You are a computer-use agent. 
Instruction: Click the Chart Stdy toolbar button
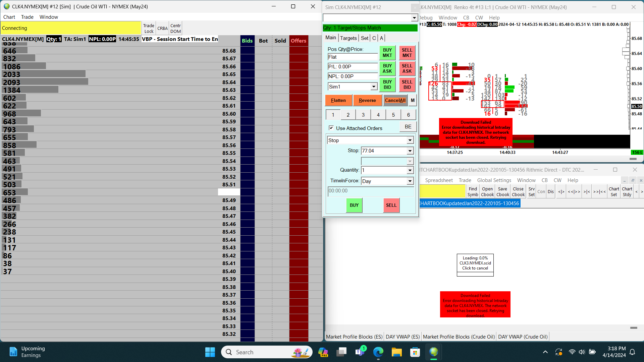pos(627,192)
